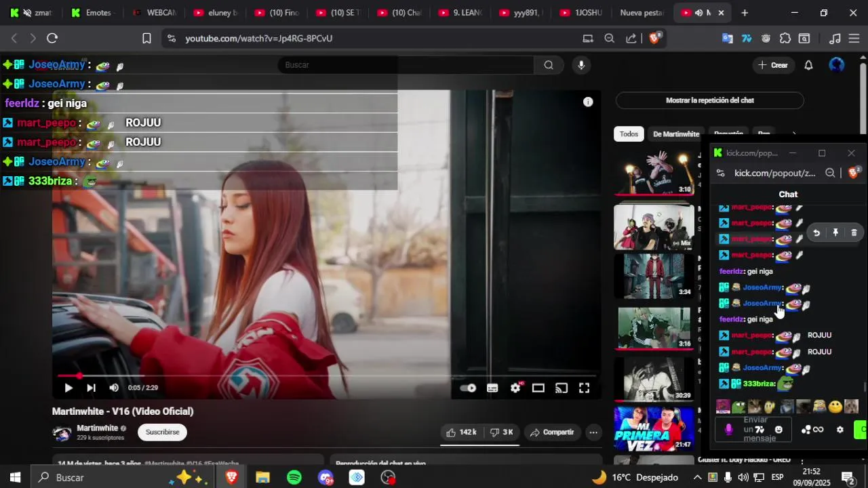868x488 pixels.
Task: Open File Explorer from the taskbar
Action: click(x=262, y=477)
